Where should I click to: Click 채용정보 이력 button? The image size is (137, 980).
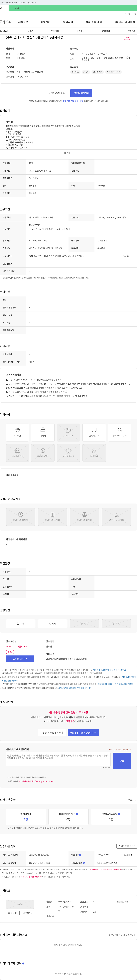(122, 902)
